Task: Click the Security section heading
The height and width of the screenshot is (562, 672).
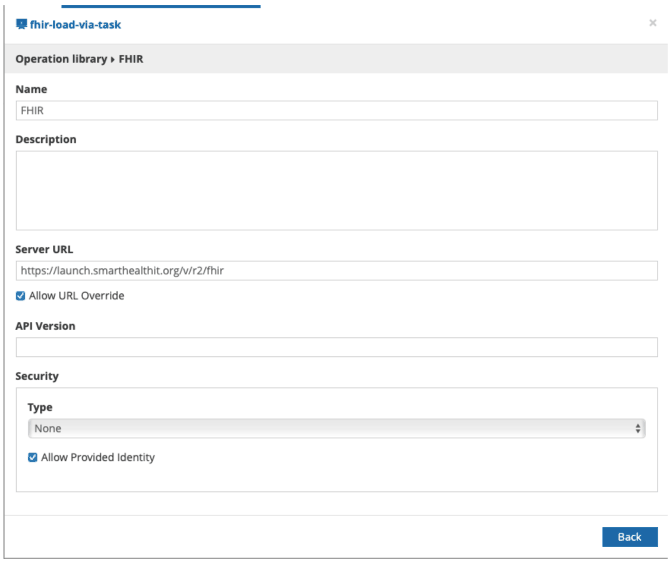Action: click(x=37, y=376)
